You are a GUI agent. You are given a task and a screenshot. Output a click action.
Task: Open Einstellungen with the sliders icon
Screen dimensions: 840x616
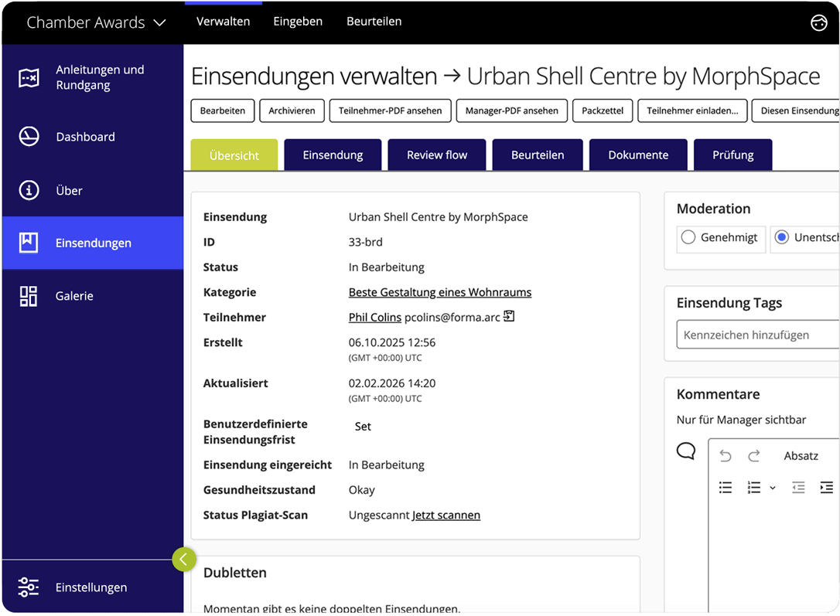click(29, 587)
